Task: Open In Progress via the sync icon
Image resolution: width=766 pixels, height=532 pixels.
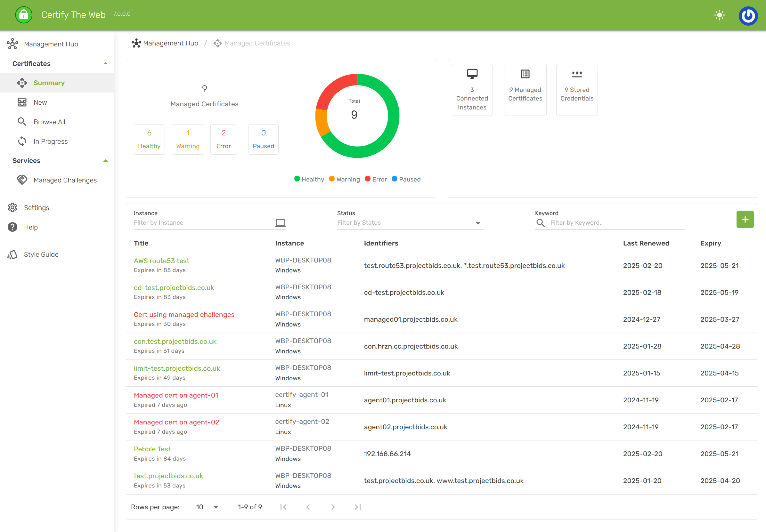Action: pos(22,141)
